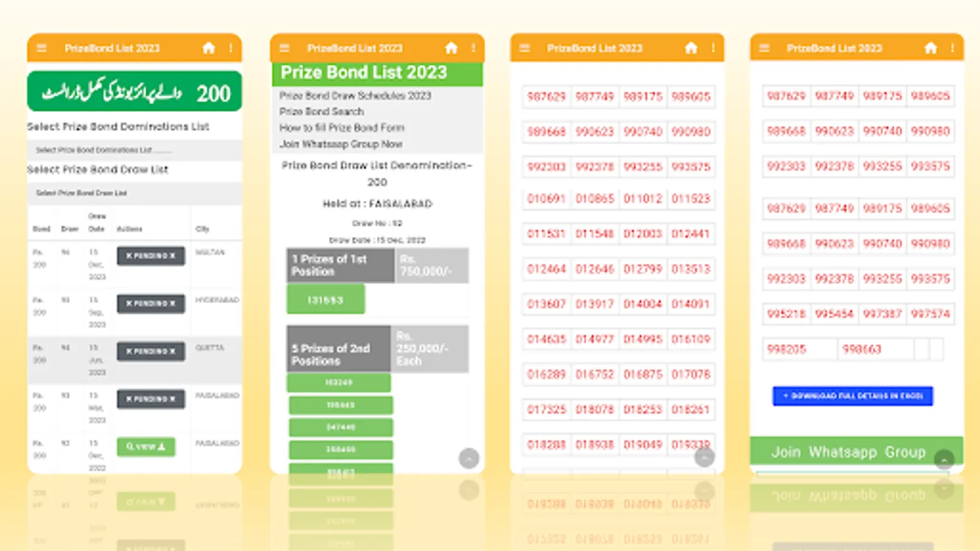Tap the scroll-to-top arrow on the screen listing 010691
Image resolution: width=980 pixels, height=551 pixels.
click(x=704, y=457)
